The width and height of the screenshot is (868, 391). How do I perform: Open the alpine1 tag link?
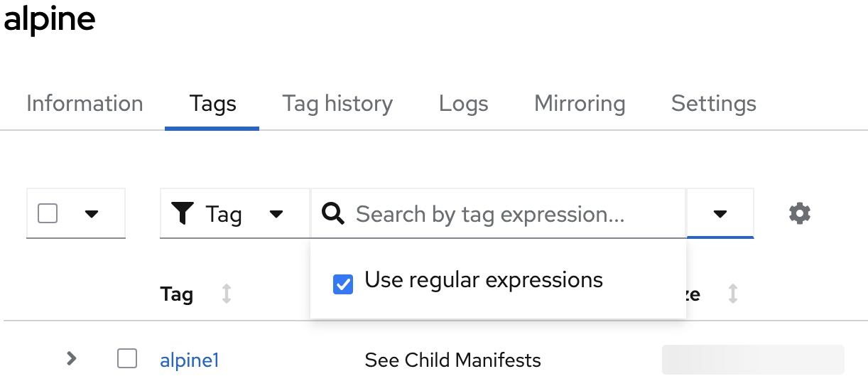point(190,360)
